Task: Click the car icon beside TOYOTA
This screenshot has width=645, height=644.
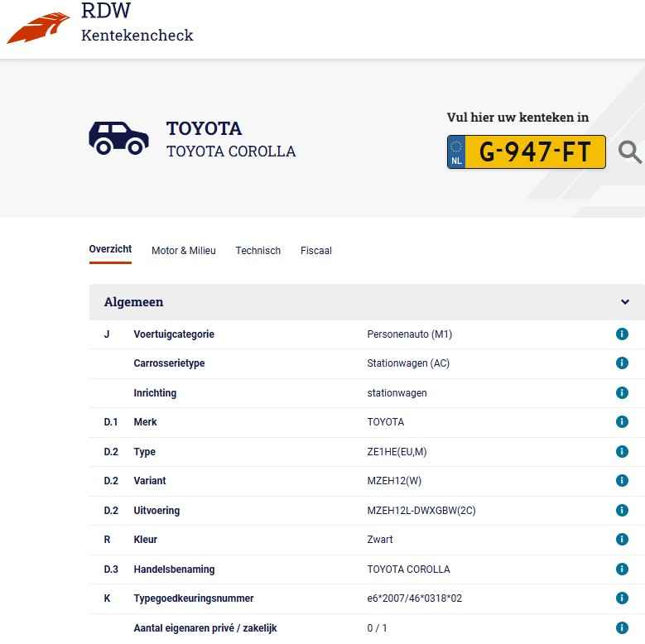Action: point(119,138)
